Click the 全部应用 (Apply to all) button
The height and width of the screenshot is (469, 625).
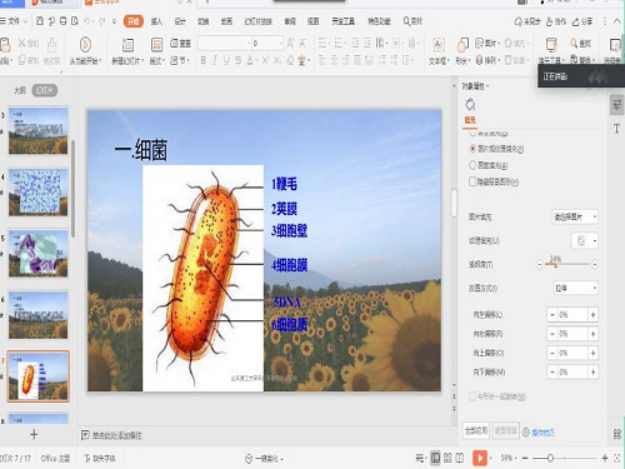[476, 431]
